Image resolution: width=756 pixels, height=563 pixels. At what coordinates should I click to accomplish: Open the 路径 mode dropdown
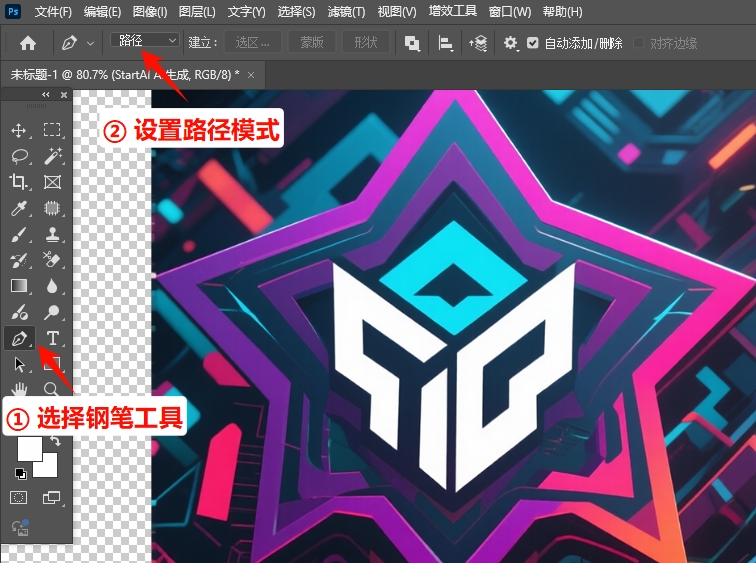pyautogui.click(x=145, y=40)
